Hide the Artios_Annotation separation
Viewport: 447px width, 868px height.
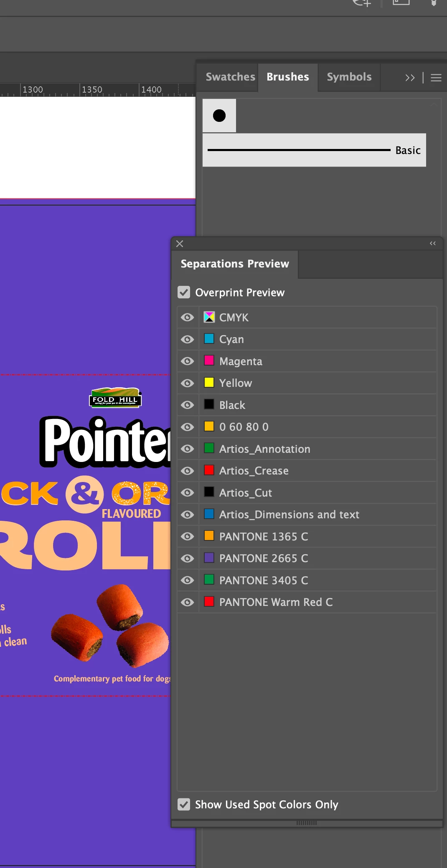coord(188,449)
